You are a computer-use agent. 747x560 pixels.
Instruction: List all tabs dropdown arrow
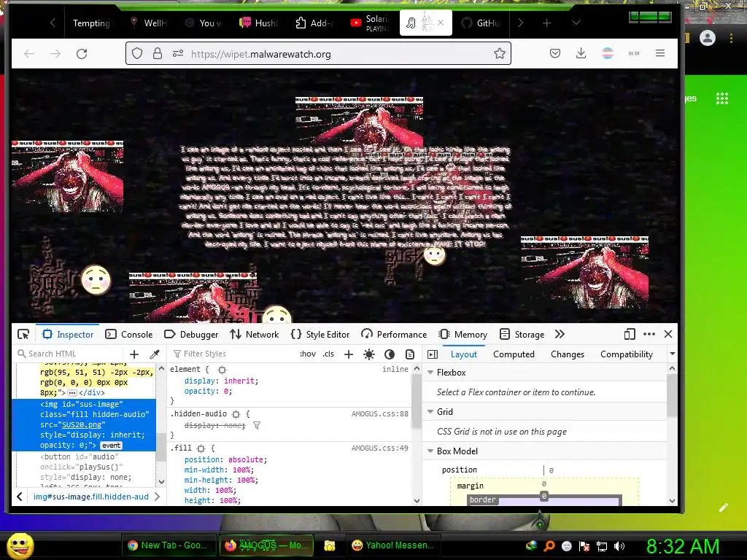[x=576, y=23]
